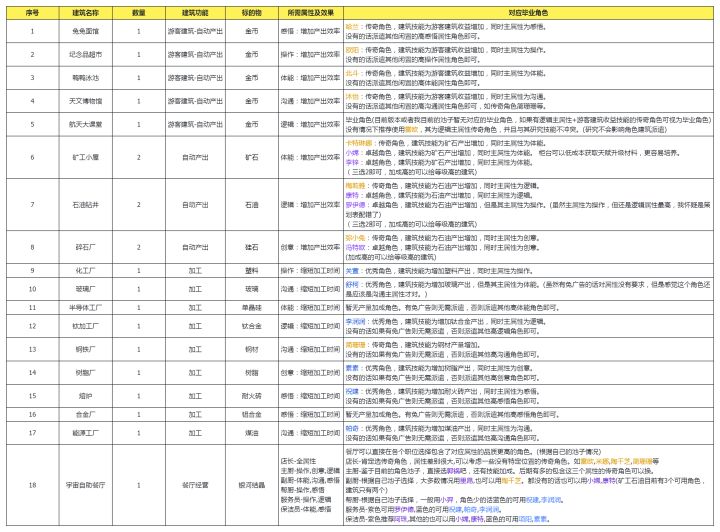This screenshot has height=532, width=720.
Task: Click the 石油钻井 building cell
Action: pos(85,205)
